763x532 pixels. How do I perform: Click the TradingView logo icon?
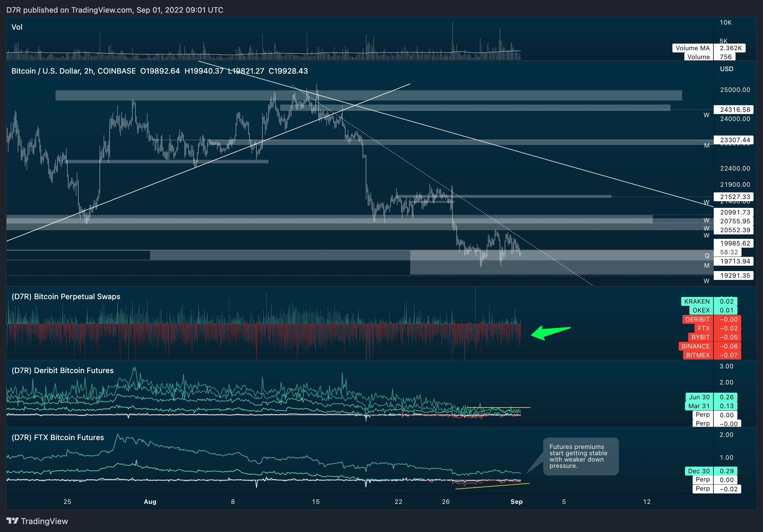12,521
